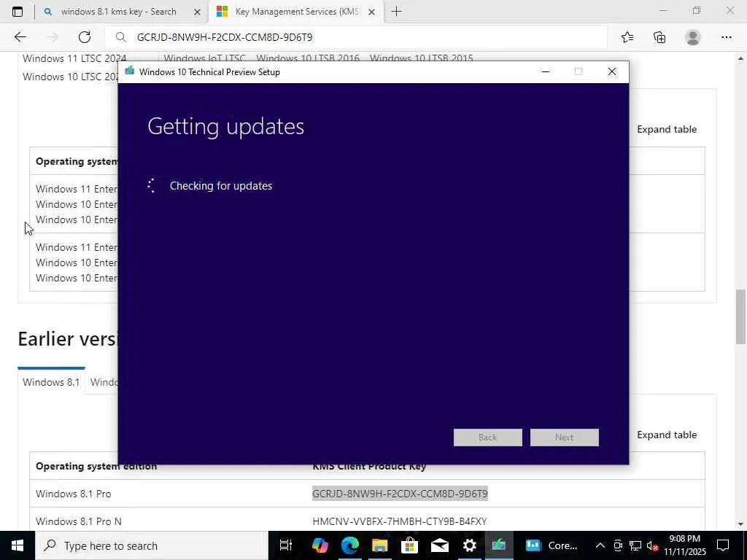Click the page vertical scrollbar thumb

point(741,316)
